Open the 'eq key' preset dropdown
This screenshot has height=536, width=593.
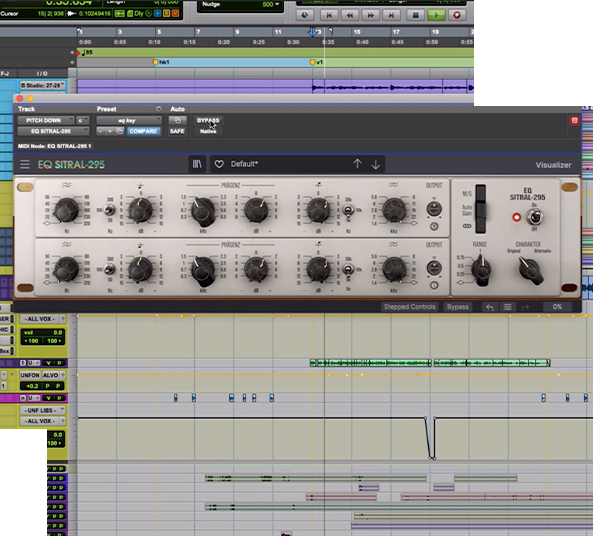(129, 120)
